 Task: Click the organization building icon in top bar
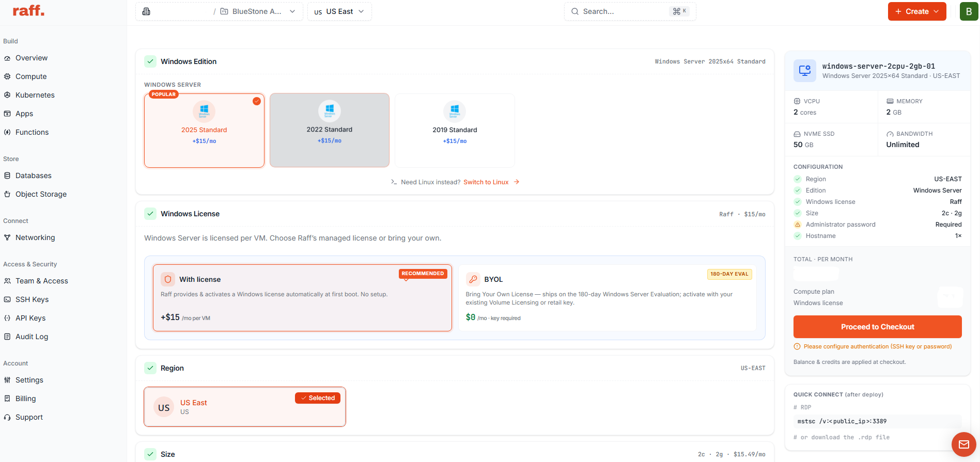click(146, 11)
